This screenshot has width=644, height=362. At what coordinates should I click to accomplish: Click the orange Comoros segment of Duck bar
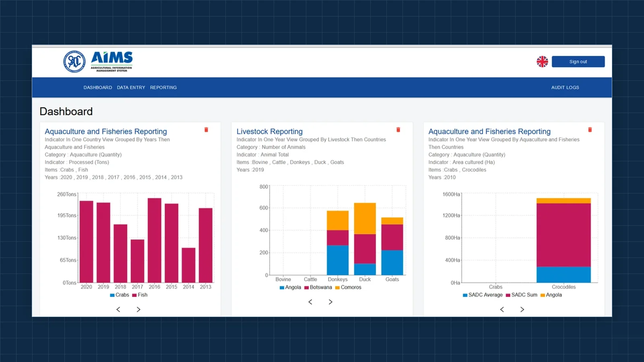tap(365, 218)
